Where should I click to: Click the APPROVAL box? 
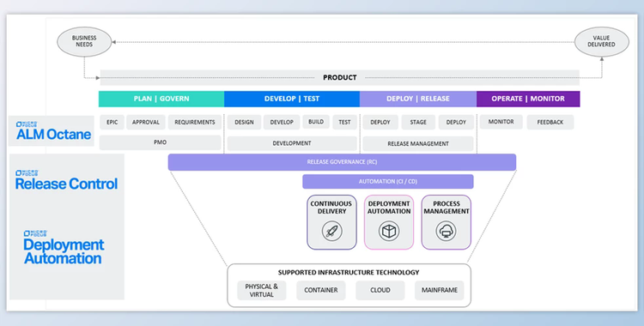pos(146,123)
